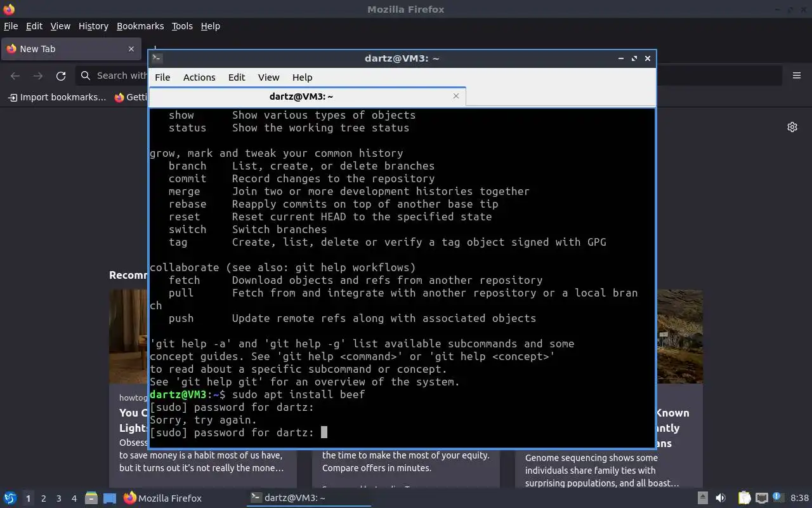Viewport: 812px width, 508px height.
Task: Open the Getting Started bookmark in Firefox
Action: tap(130, 97)
